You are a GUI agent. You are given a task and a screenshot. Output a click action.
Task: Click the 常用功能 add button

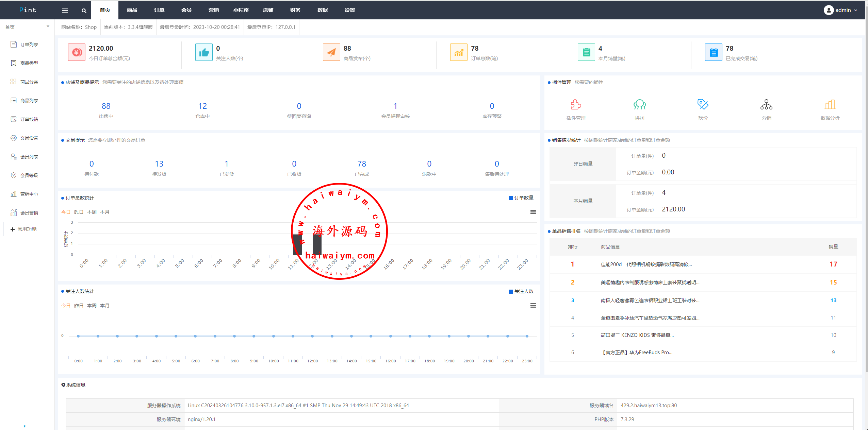(27, 229)
